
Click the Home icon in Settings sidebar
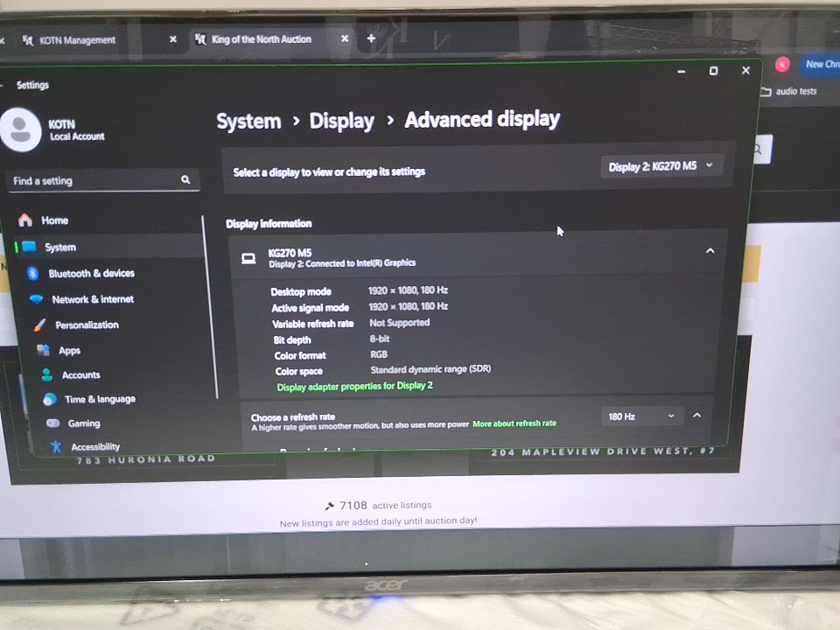pos(25,220)
